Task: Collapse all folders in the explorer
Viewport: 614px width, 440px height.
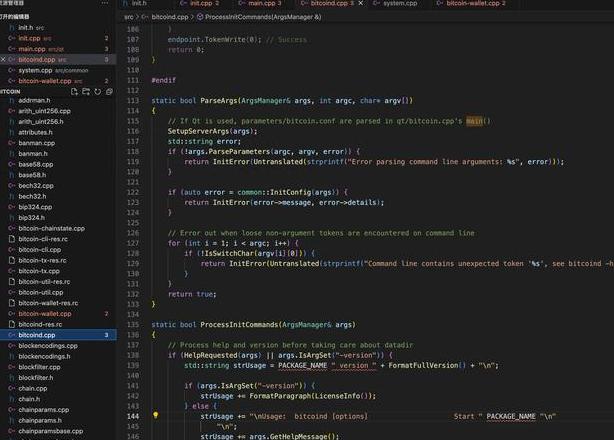Action: tap(109, 92)
